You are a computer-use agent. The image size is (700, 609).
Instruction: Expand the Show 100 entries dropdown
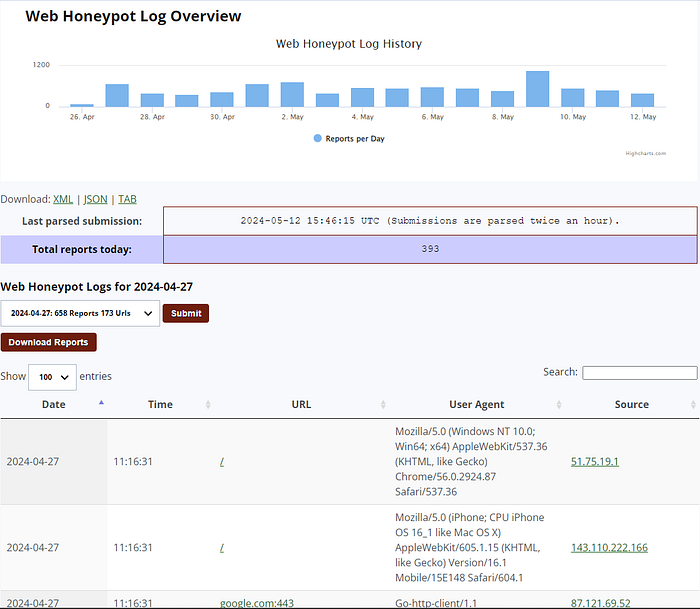click(52, 377)
